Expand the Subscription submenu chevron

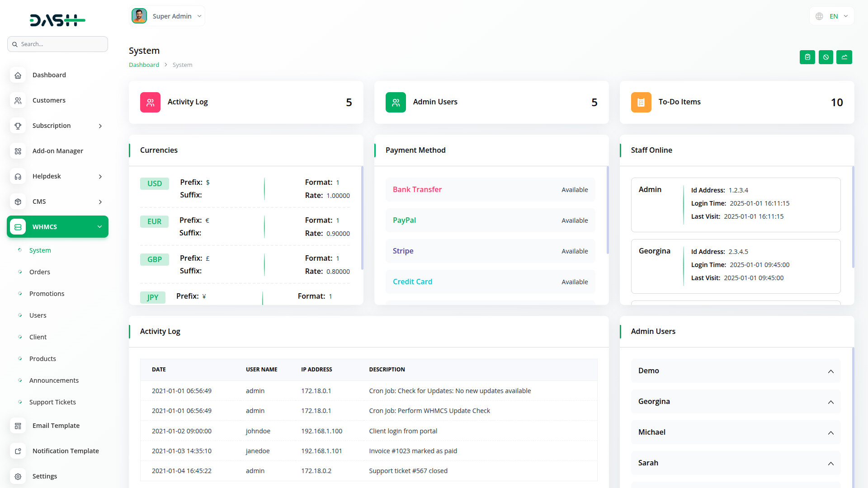tap(100, 126)
